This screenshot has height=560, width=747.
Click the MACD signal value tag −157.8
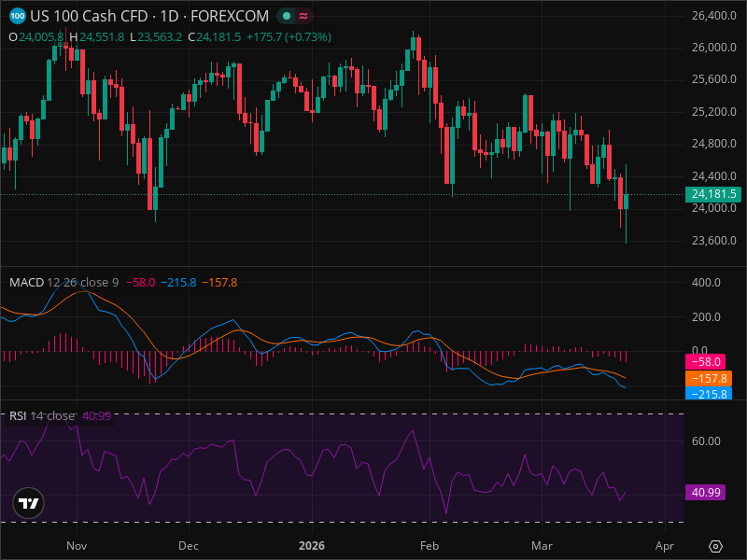coord(709,379)
